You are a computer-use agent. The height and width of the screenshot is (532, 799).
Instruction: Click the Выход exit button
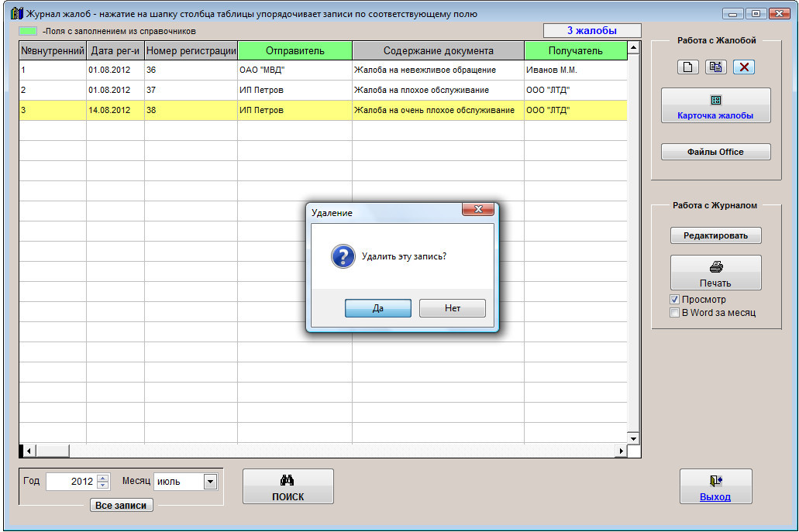pyautogui.click(x=715, y=486)
